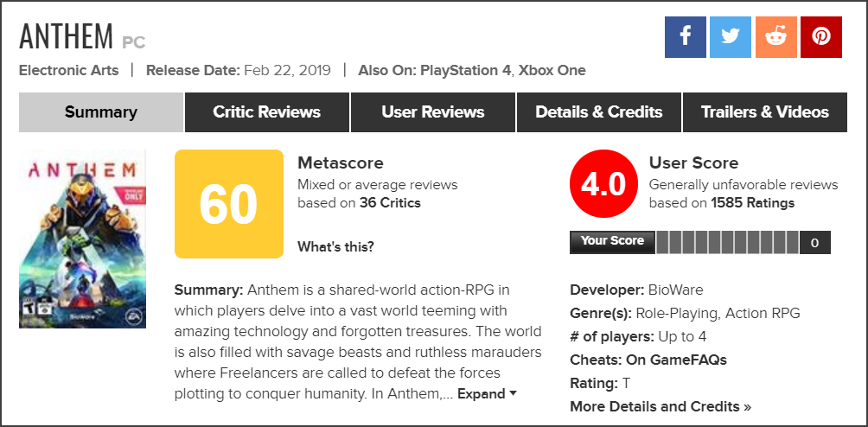Viewport: 868px width, 427px height.
Task: View the Trailers & Videos tab
Action: 765,112
